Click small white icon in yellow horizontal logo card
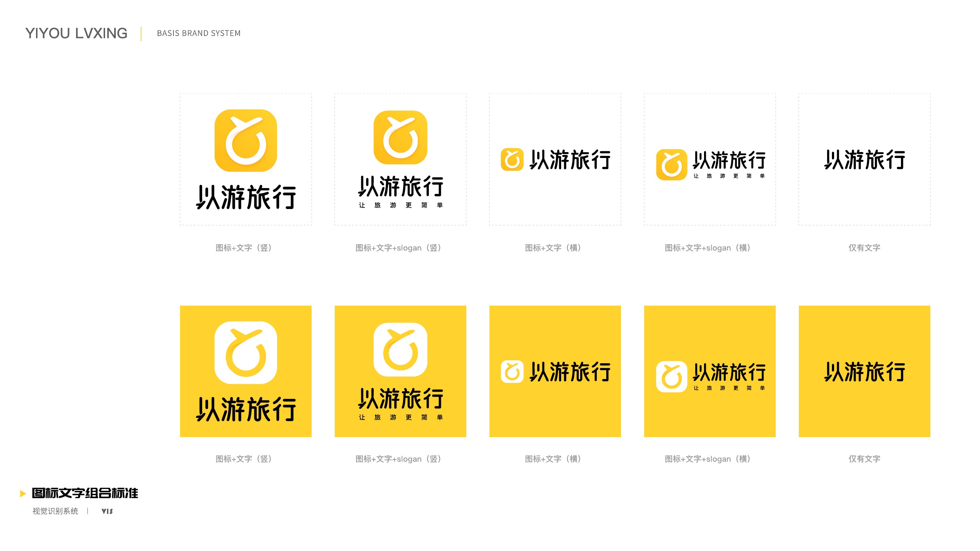The height and width of the screenshot is (551, 980). click(512, 371)
